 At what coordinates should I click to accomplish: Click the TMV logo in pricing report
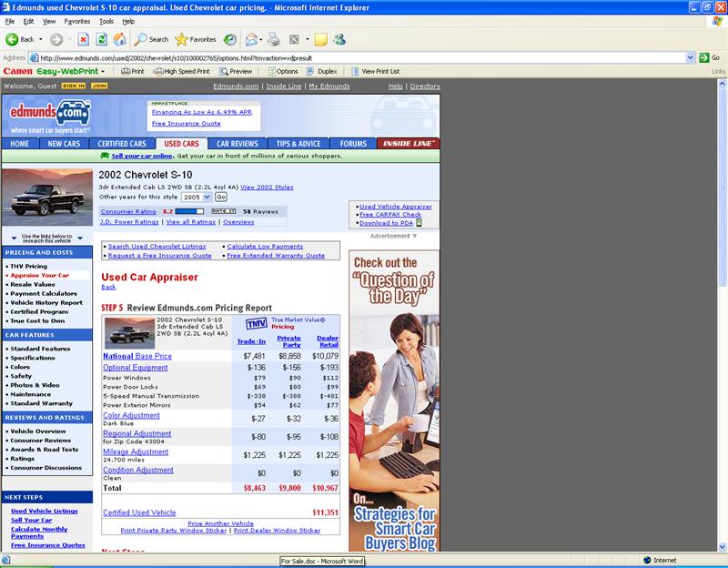pos(257,323)
